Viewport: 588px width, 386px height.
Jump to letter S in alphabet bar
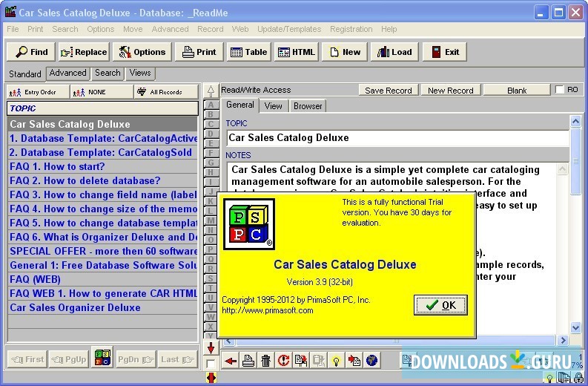(x=211, y=278)
